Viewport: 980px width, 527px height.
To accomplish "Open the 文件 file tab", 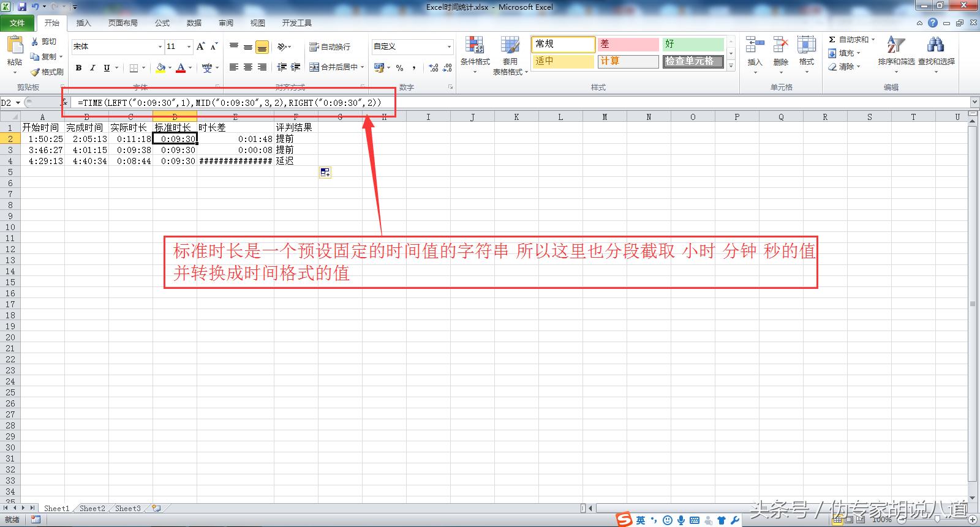I will (x=17, y=23).
